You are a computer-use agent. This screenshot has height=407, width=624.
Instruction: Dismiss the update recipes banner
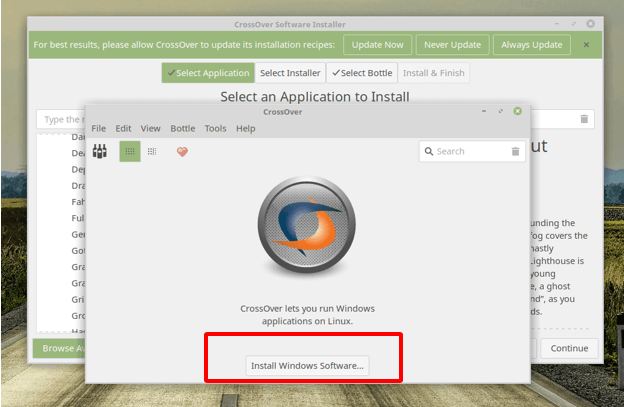[586, 45]
